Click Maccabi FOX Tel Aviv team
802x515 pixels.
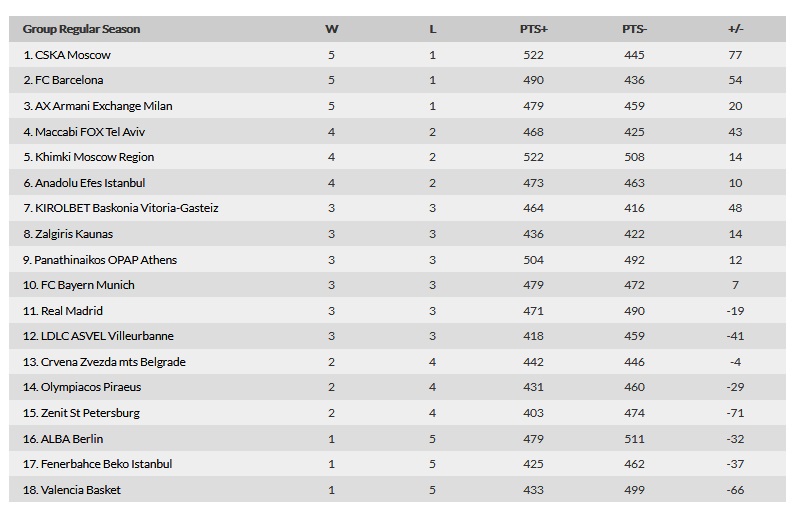pyautogui.click(x=84, y=132)
